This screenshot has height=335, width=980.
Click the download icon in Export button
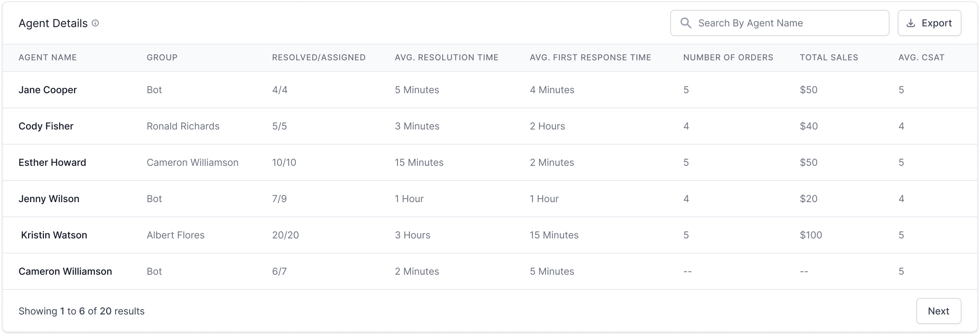click(911, 23)
